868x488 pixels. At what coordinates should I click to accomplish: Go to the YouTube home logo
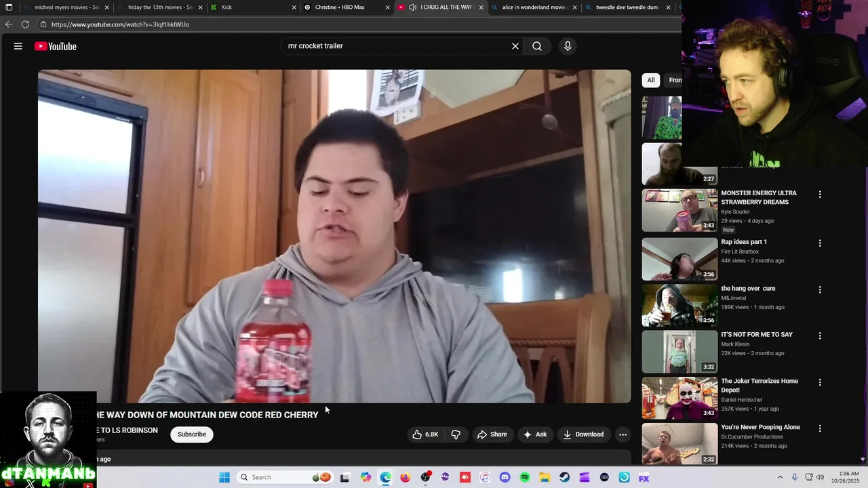(56, 46)
